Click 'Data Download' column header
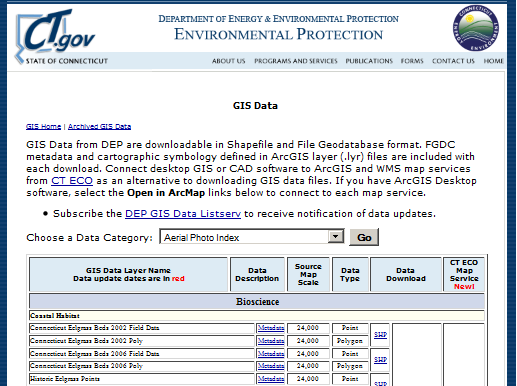Screen dimensions: 517x386 (x=406, y=274)
